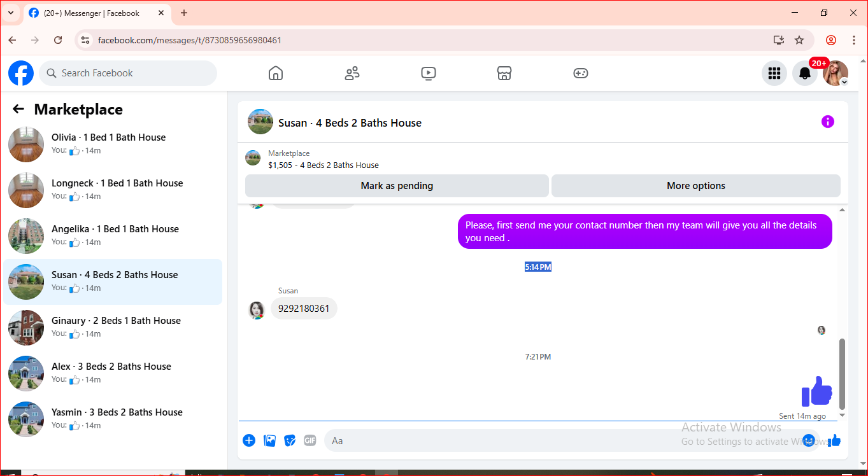This screenshot has height=476, width=868.
Task: Open notifications bell with 20+ badge
Action: pyautogui.click(x=805, y=73)
